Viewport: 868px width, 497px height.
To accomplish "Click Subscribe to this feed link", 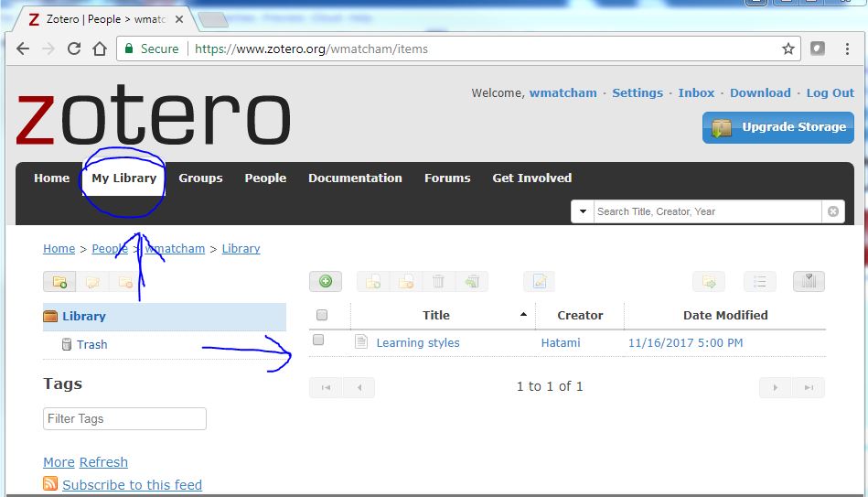I will click(x=133, y=485).
